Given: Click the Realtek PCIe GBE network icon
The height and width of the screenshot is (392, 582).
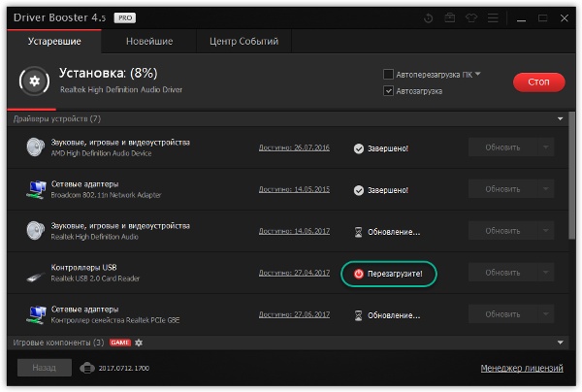Looking at the screenshot, I should tap(37, 314).
